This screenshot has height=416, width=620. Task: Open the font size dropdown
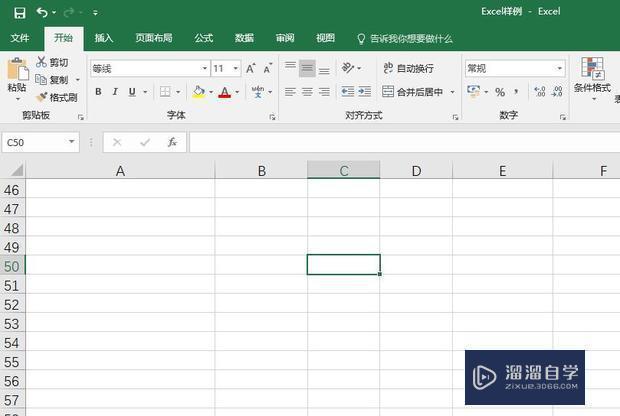click(x=236, y=68)
